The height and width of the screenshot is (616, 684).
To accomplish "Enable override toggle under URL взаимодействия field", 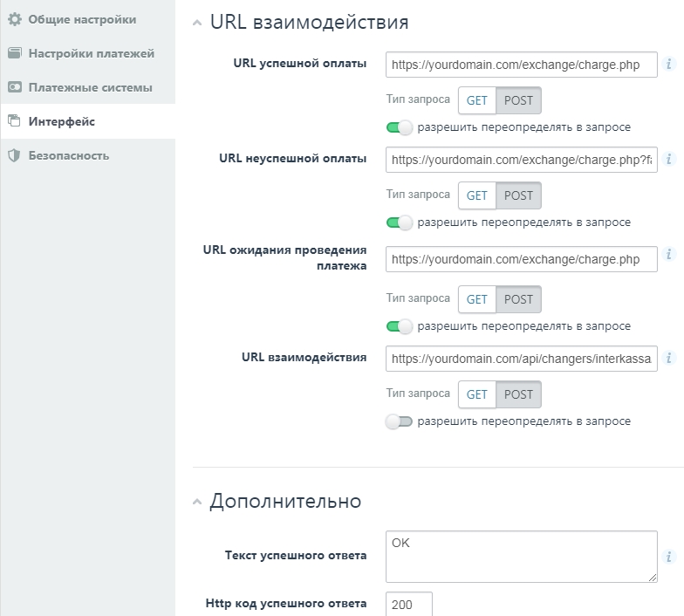I will click(x=400, y=421).
